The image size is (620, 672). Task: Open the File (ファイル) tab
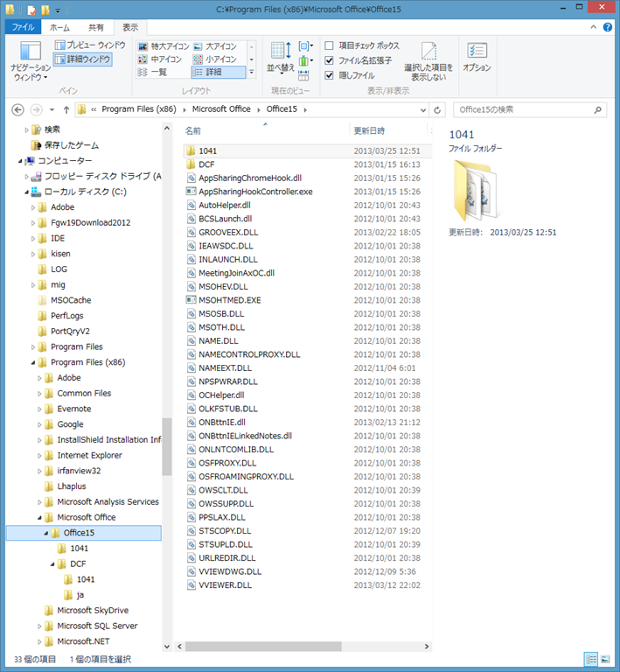pyautogui.click(x=23, y=27)
